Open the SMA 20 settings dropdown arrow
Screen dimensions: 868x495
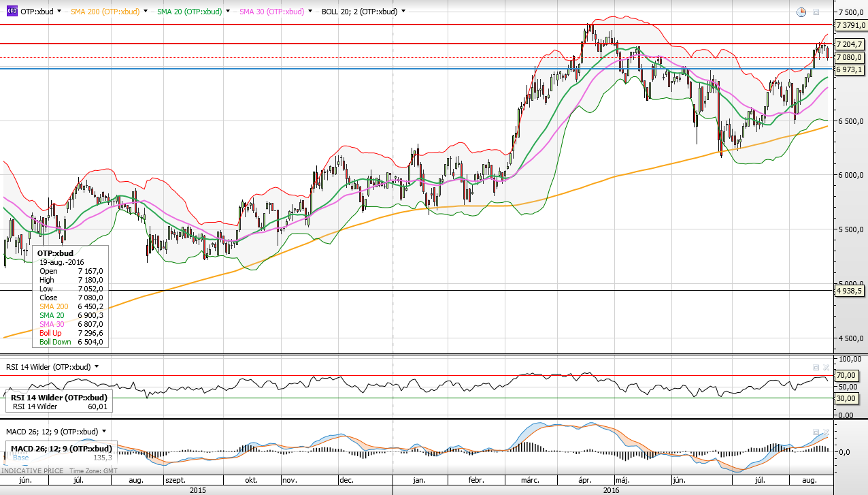pyautogui.click(x=227, y=12)
